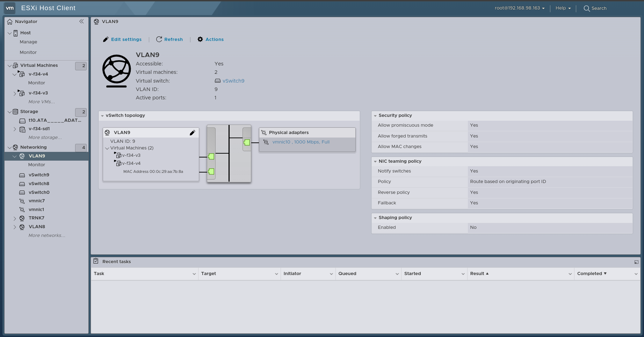Expand the TRNK7 network node
The height and width of the screenshot is (337, 644).
tap(15, 218)
